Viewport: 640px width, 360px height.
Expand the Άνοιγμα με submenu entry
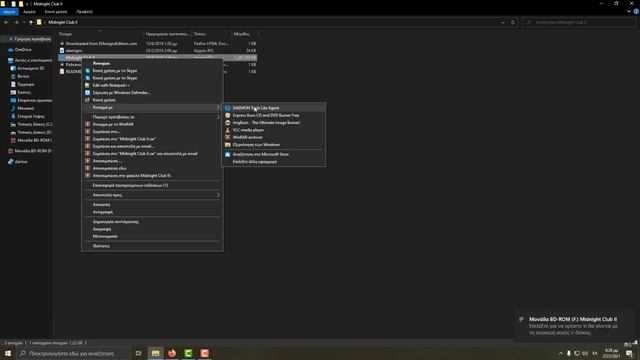pyautogui.click(x=152, y=107)
